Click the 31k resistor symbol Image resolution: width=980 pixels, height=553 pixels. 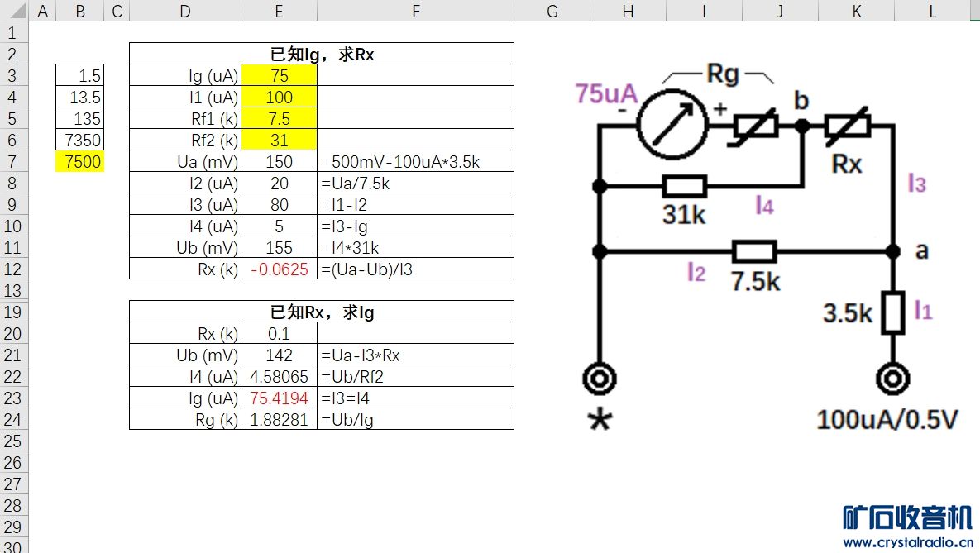(x=685, y=186)
